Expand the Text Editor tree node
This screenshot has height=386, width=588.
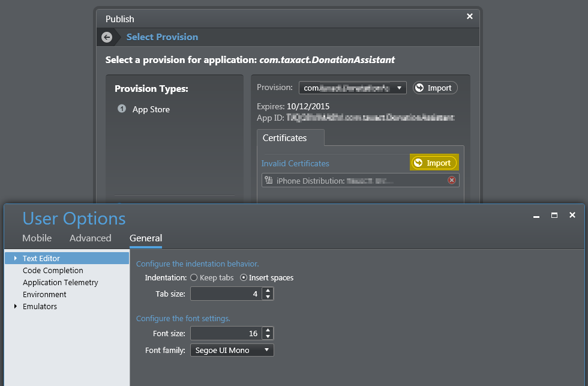pos(16,258)
